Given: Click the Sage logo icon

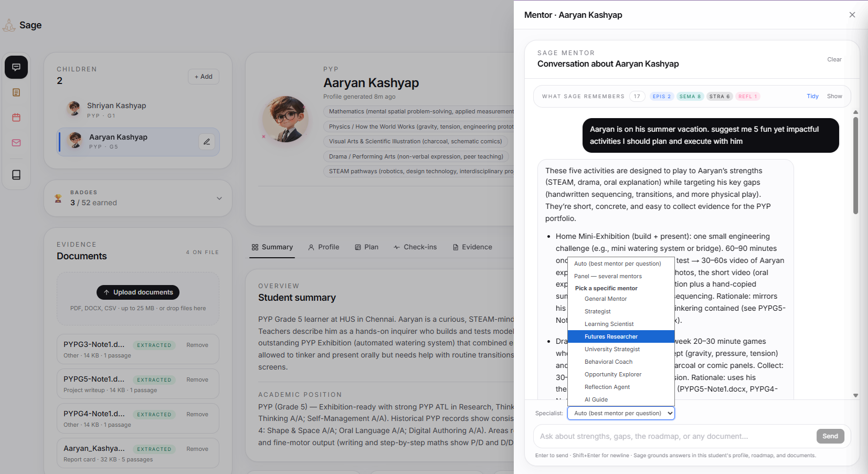Looking at the screenshot, I should coord(9,25).
